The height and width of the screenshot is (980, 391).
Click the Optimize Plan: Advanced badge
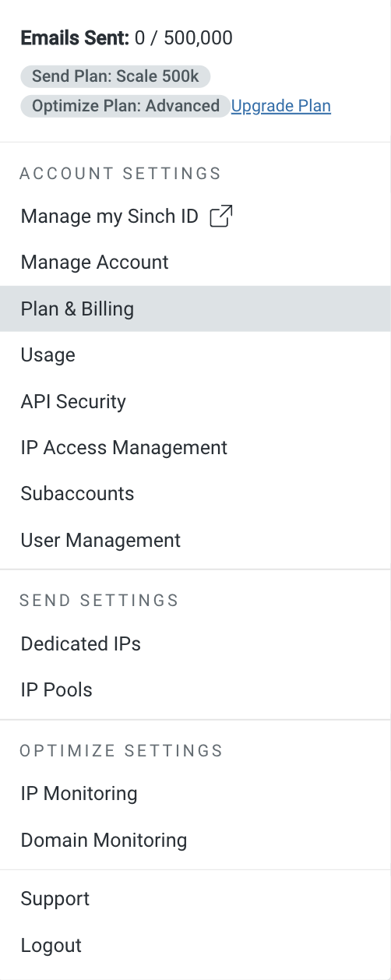click(125, 106)
